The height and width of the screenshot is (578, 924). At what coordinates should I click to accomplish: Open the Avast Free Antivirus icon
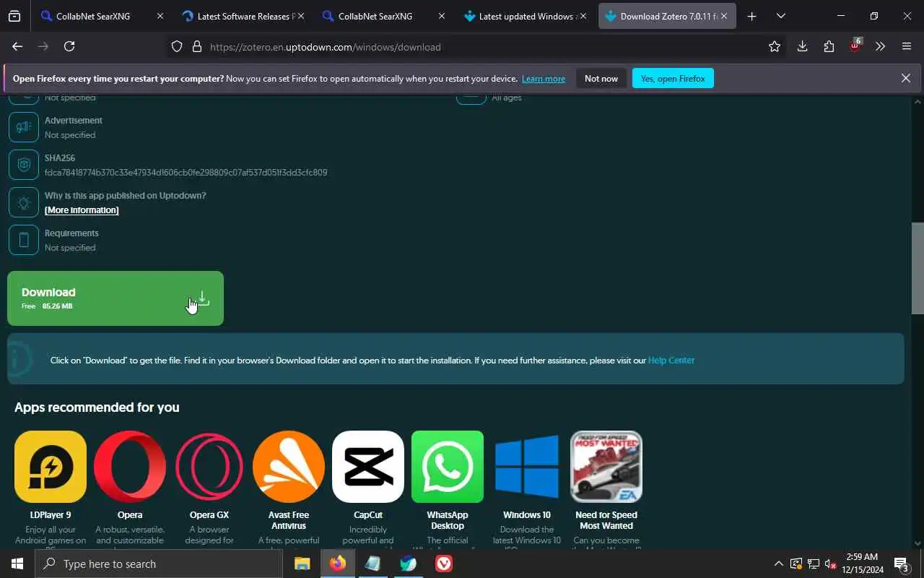pyautogui.click(x=289, y=467)
